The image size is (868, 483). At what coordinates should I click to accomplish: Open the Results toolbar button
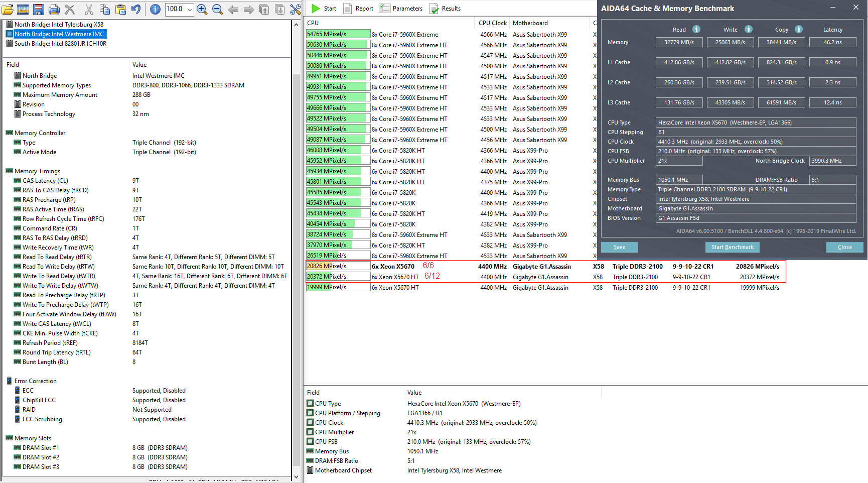tap(445, 9)
